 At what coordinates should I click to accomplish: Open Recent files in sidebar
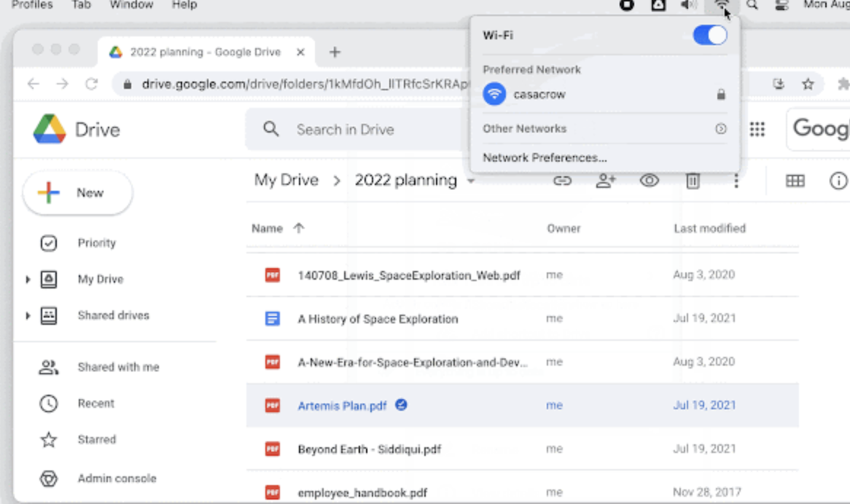pos(95,403)
